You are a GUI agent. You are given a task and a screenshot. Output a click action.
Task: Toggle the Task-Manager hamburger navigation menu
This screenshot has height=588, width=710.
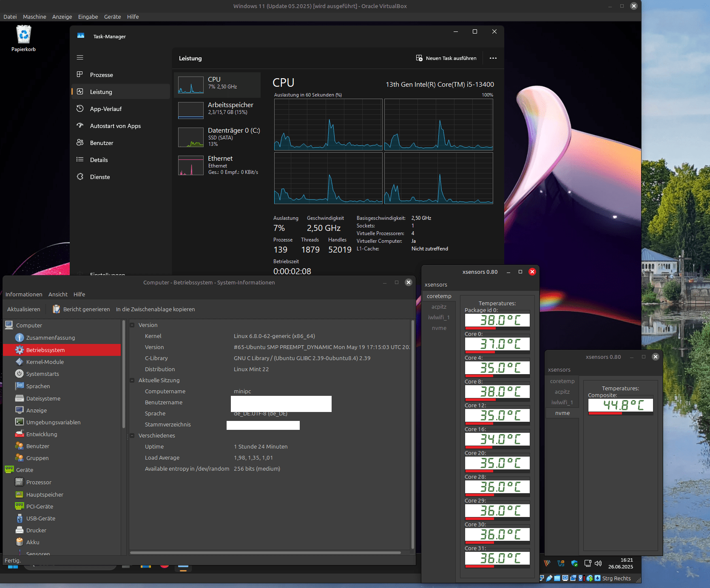point(80,57)
